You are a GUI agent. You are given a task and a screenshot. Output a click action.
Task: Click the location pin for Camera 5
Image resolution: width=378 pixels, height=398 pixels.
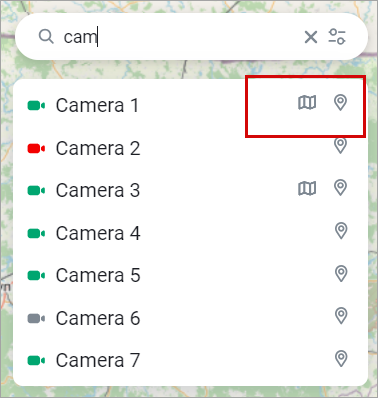click(x=341, y=273)
